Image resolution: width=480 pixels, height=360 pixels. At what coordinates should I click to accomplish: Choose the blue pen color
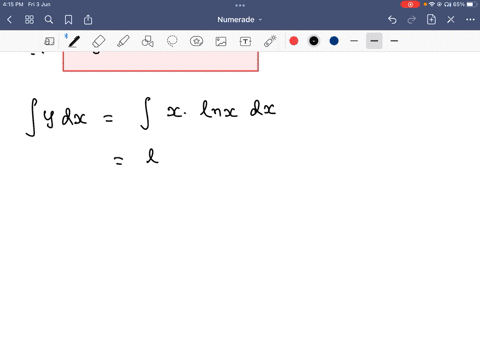[334, 41]
